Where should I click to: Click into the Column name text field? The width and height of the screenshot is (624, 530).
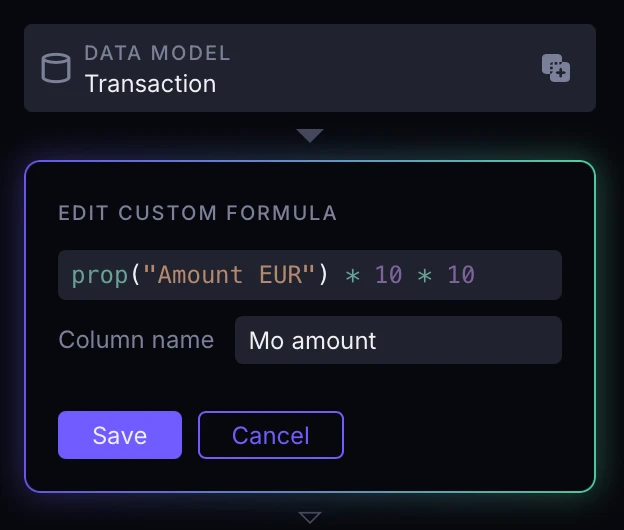[398, 340]
